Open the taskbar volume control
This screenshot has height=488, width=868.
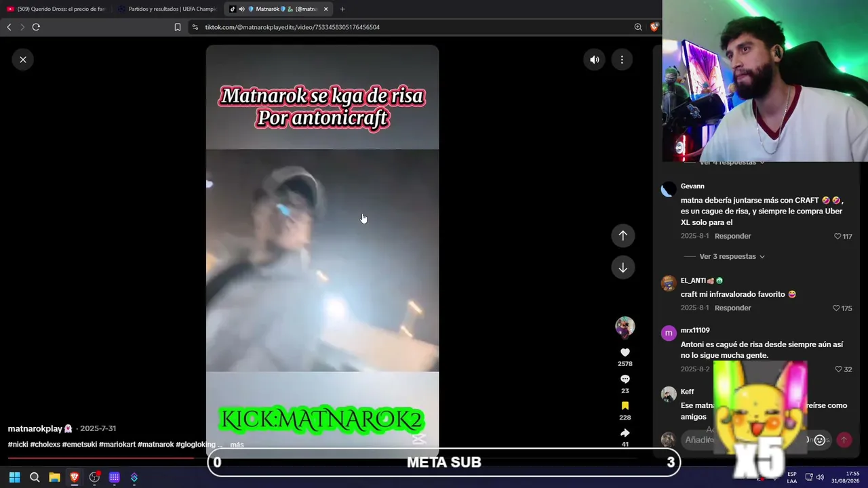pos(820,477)
